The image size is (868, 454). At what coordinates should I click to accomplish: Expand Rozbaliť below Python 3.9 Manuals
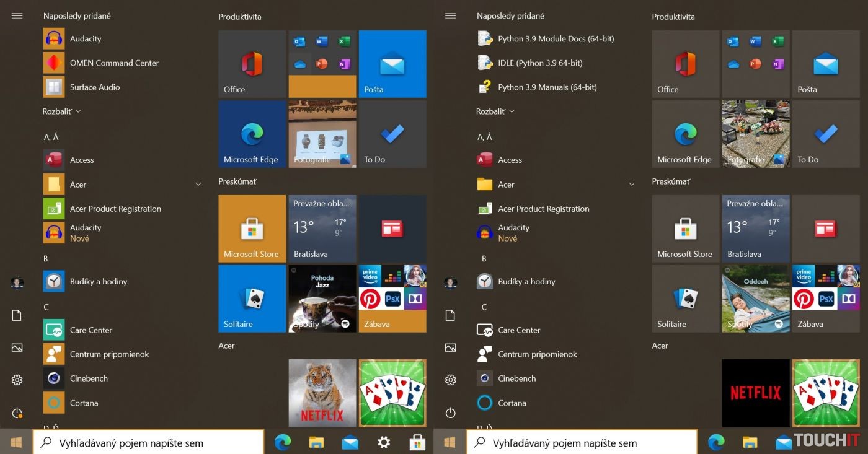pos(495,111)
